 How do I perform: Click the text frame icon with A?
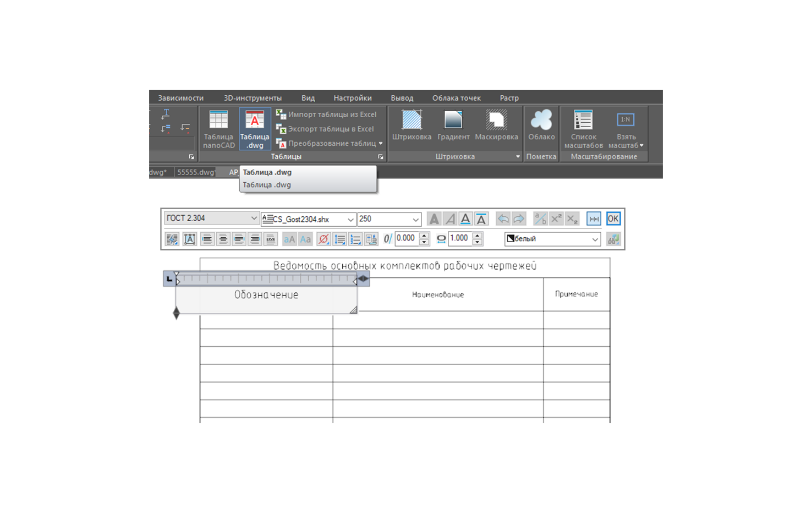pos(189,239)
